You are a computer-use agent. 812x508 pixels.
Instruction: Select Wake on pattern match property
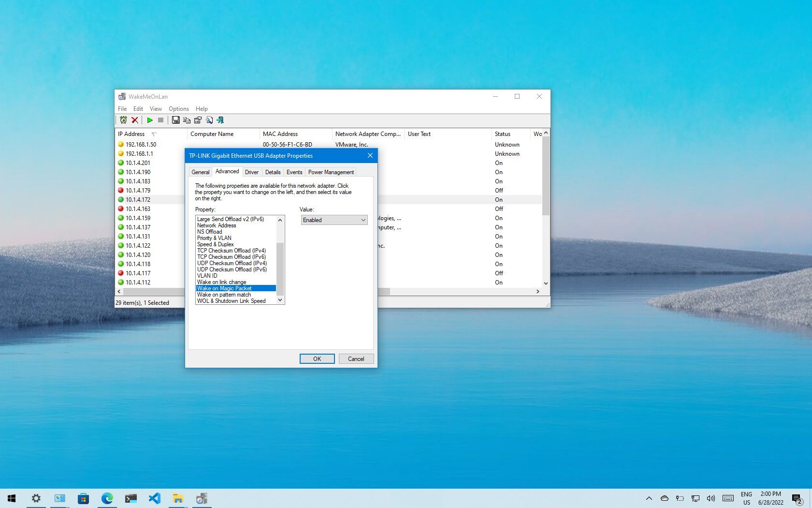224,294
